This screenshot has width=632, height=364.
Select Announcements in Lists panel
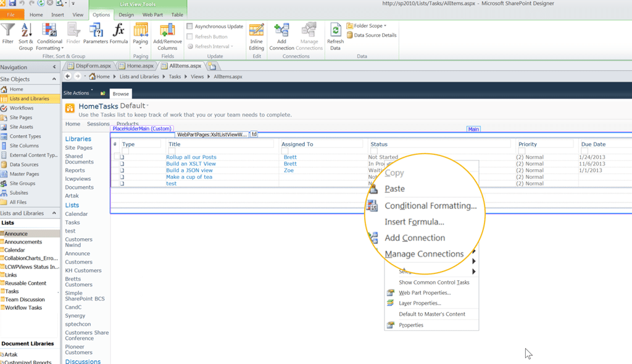click(23, 242)
